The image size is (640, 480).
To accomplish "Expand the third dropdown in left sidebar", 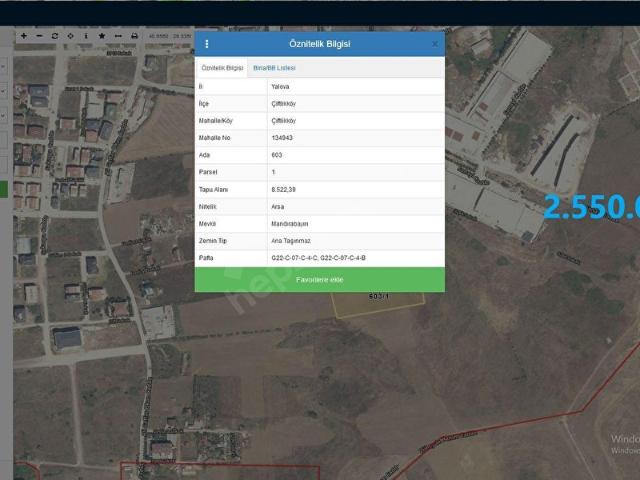I will [5, 115].
